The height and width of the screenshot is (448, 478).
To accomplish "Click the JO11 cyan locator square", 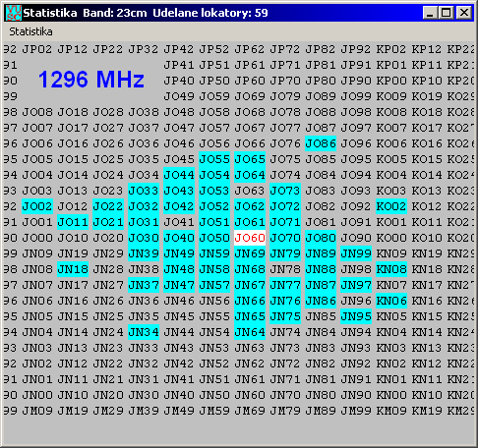I will 73,222.
